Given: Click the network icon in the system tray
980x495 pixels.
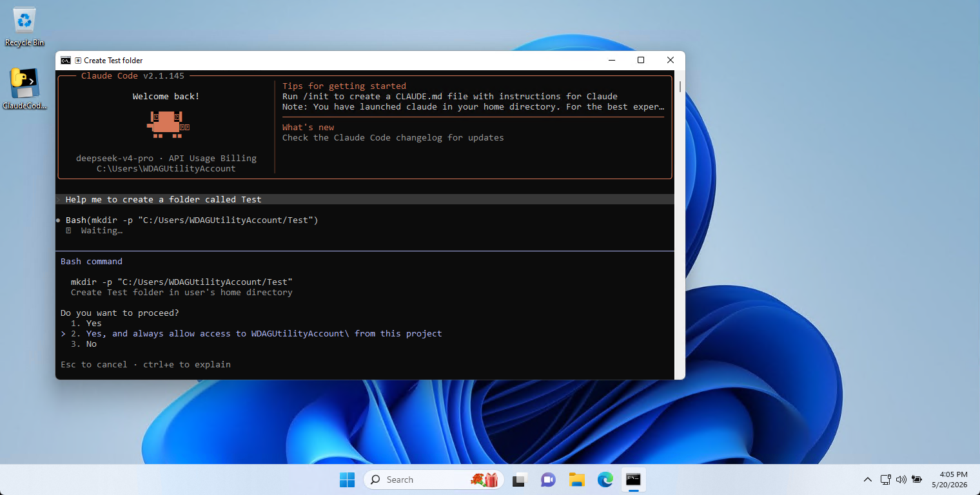Looking at the screenshot, I should pos(886,480).
